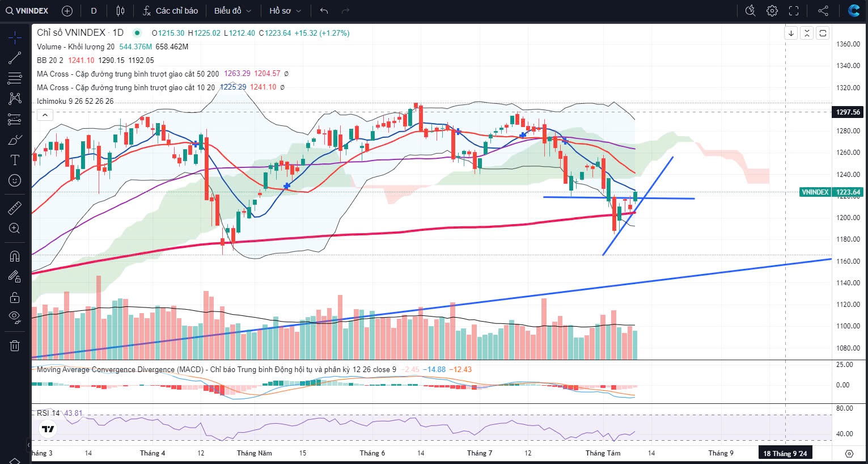The image size is (868, 464).
Task: Open the Biểu đồ menu
Action: [x=227, y=11]
